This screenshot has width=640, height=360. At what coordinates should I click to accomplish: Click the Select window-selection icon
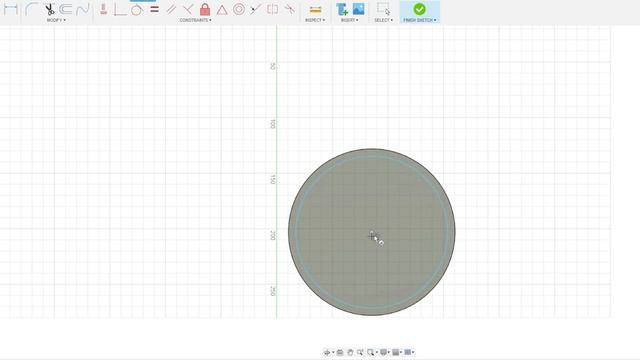[x=383, y=9]
